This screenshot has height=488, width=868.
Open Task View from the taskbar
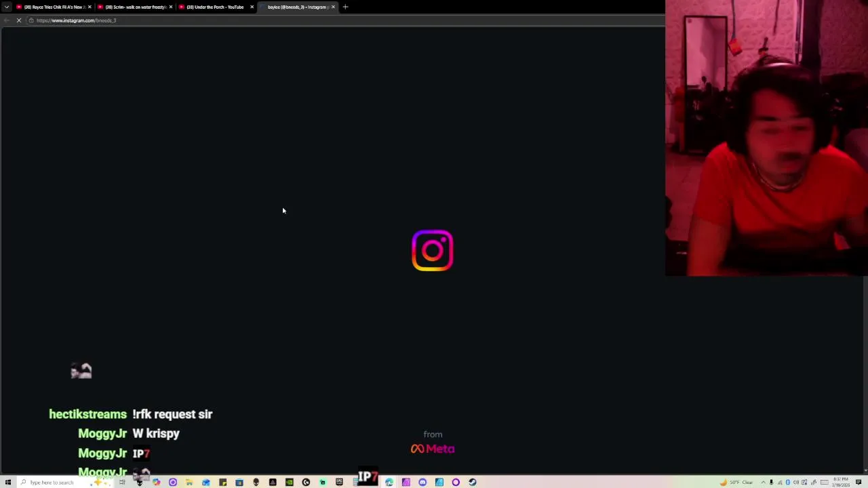coord(122,482)
